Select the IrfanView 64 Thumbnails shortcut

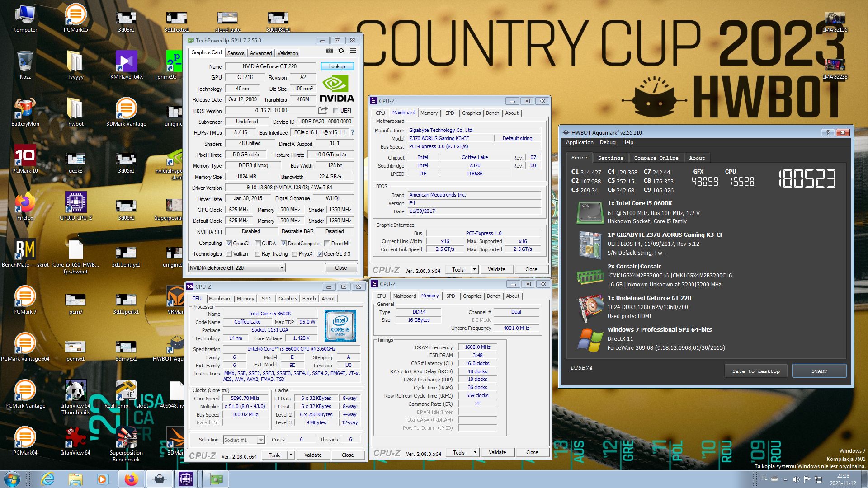click(76, 398)
